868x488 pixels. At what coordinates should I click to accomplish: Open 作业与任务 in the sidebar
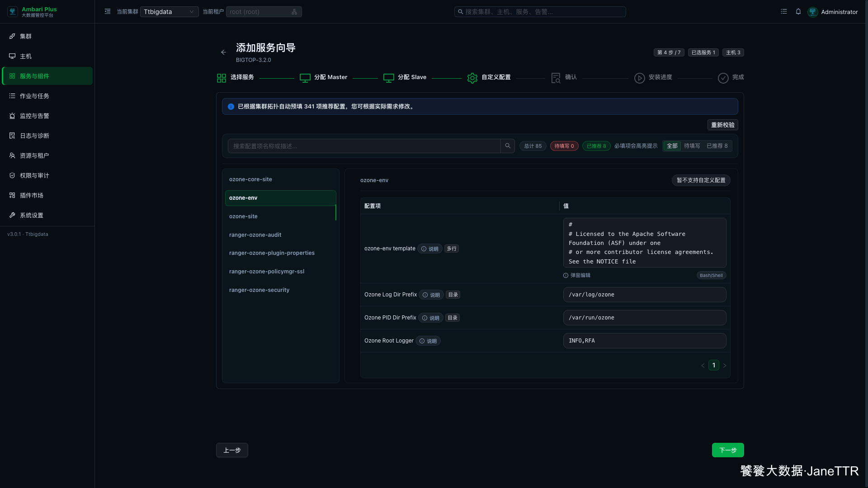pos(47,96)
